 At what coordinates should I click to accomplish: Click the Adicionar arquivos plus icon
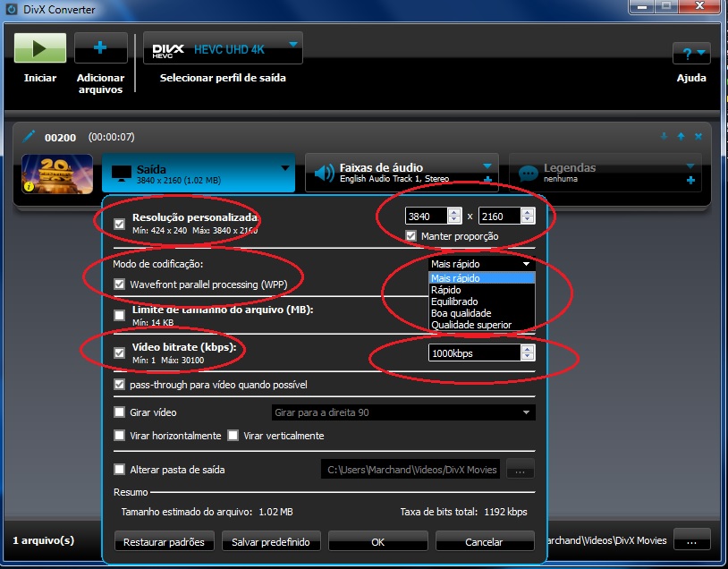(x=100, y=47)
